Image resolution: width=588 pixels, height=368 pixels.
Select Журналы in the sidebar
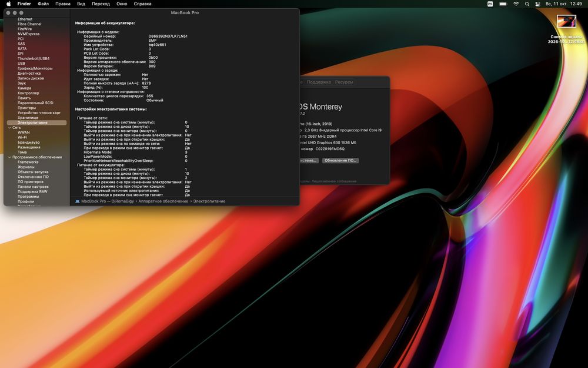click(26, 167)
